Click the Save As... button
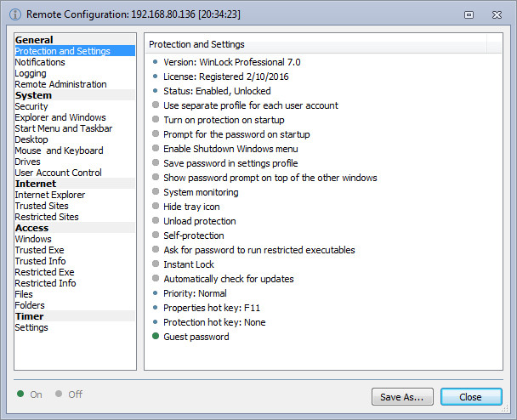 tap(402, 396)
